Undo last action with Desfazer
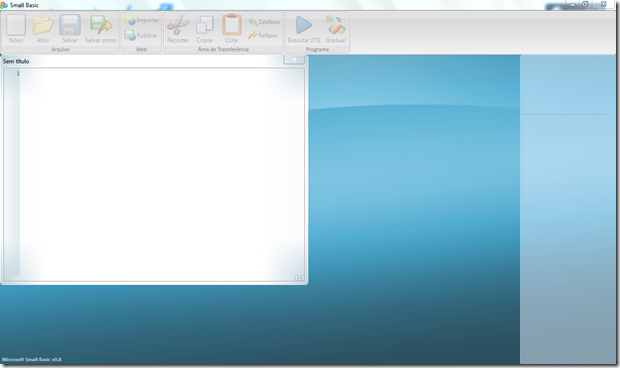Image resolution: width=620 pixels, height=368 pixels. click(x=265, y=22)
